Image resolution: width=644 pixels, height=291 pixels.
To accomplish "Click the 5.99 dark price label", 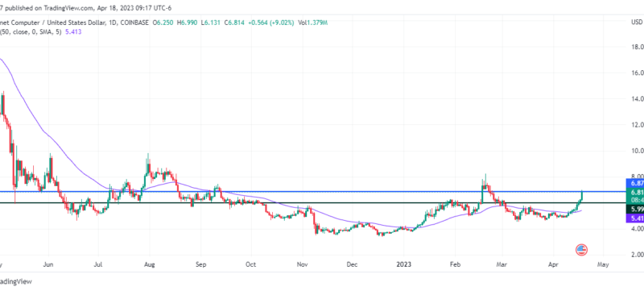I will [x=634, y=209].
